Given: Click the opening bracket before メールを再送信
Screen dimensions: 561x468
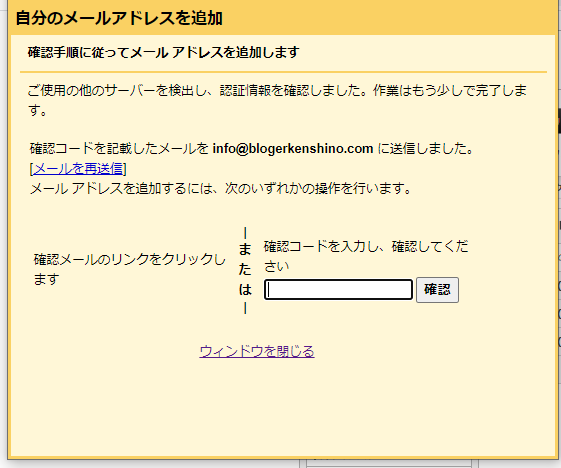Looking at the screenshot, I should coord(31,168).
